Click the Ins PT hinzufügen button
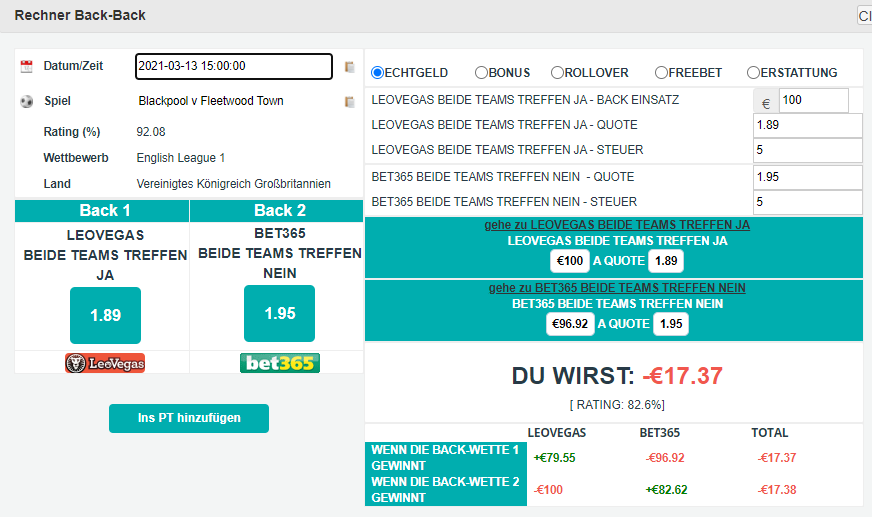This screenshot has height=517, width=872. [189, 418]
